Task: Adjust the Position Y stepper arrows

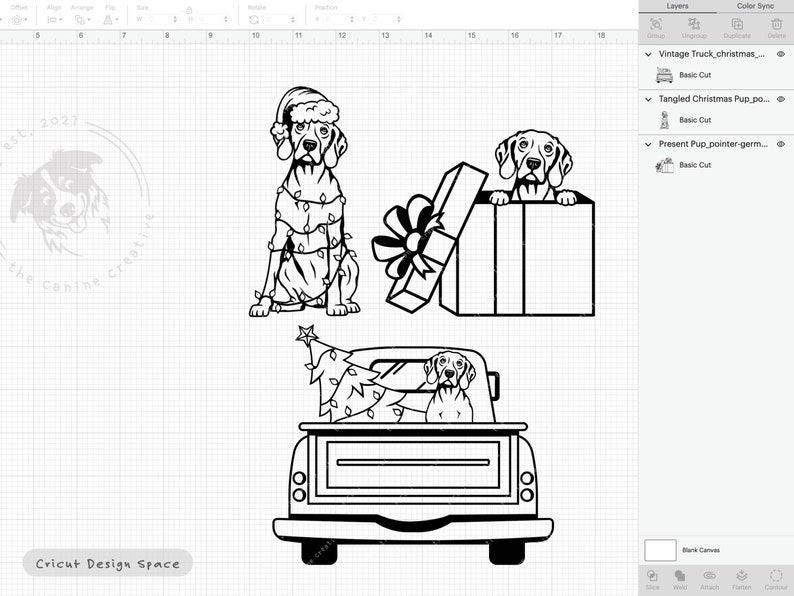Action: click(x=399, y=19)
